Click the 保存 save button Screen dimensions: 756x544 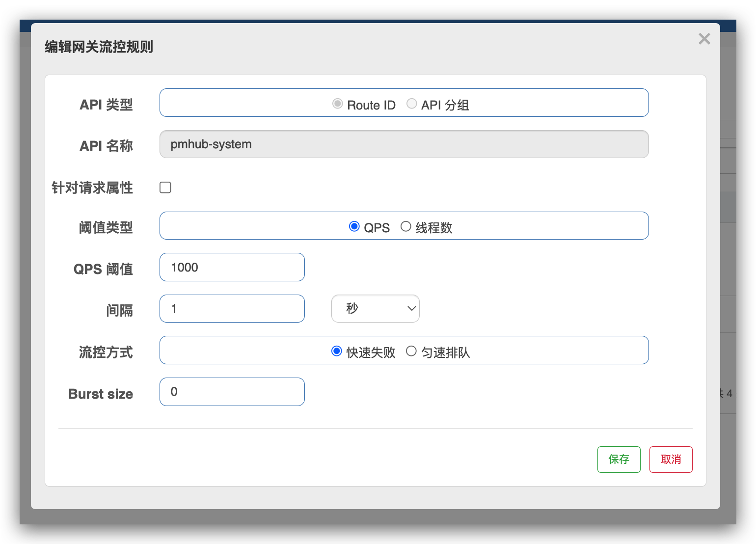619,460
